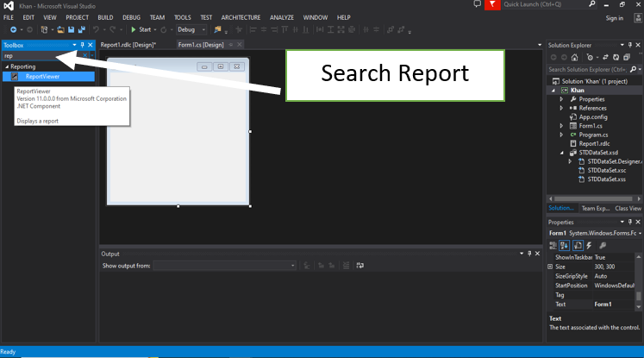
Task: Click the Toolbox search field
Action: coord(42,55)
